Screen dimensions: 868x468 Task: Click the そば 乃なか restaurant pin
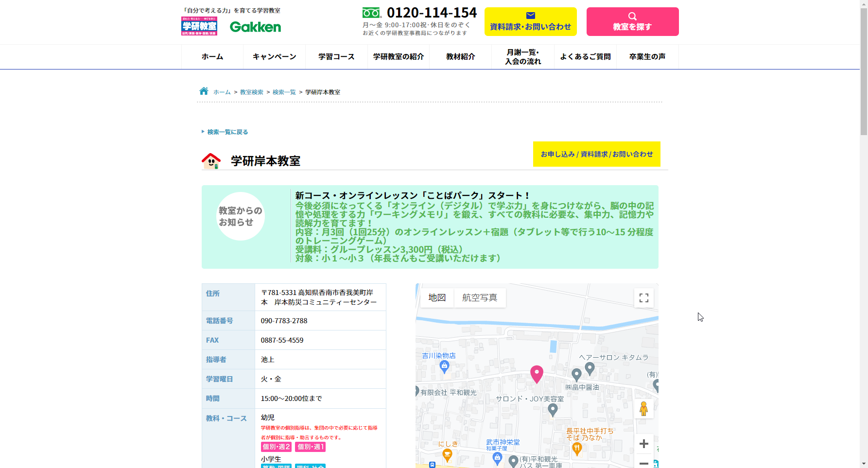pyautogui.click(x=577, y=449)
